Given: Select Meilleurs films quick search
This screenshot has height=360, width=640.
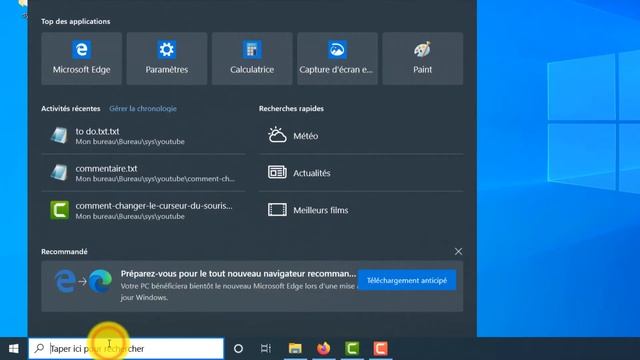Looking at the screenshot, I should [361, 210].
